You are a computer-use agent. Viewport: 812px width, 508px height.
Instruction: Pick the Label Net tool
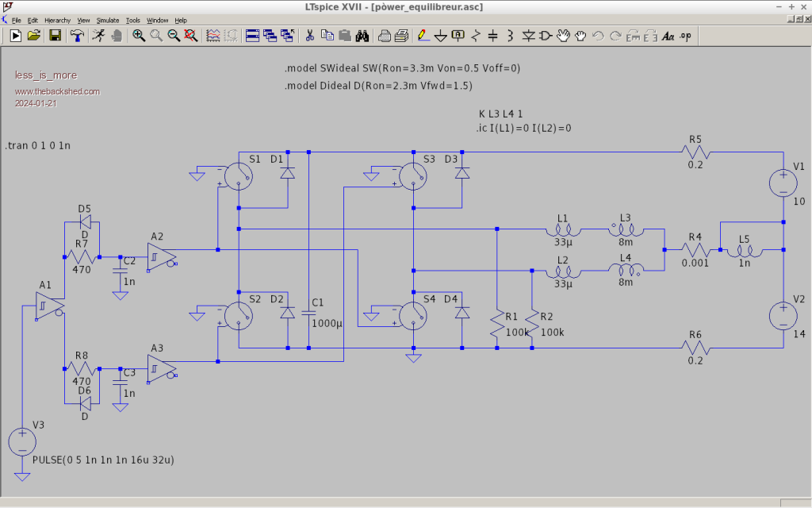click(458, 36)
